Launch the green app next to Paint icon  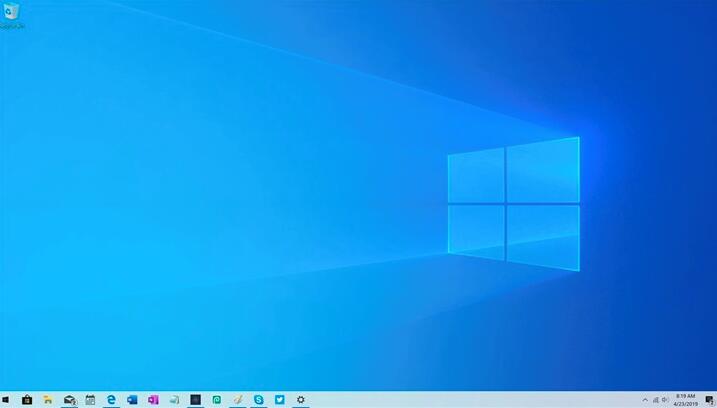tap(217, 400)
